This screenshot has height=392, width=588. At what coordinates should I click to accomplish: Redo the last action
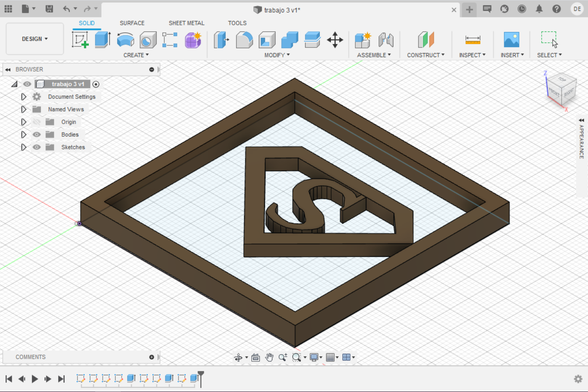point(87,9)
